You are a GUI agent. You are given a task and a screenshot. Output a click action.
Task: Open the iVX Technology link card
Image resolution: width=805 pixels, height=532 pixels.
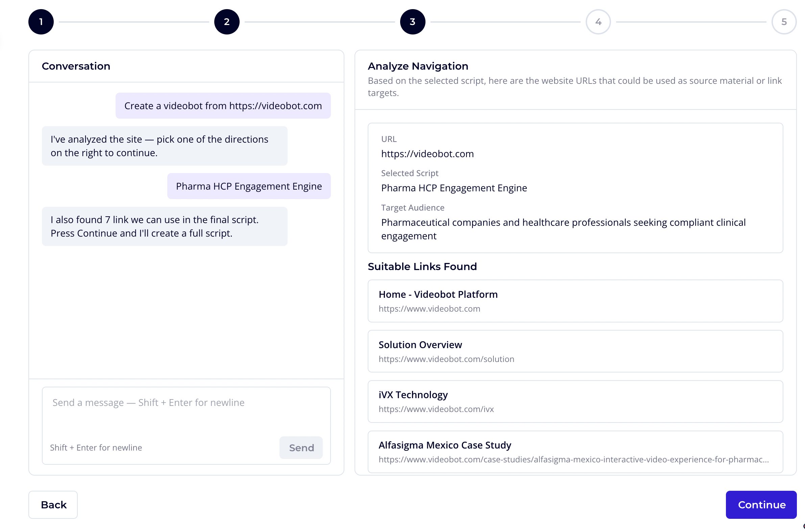coord(575,402)
